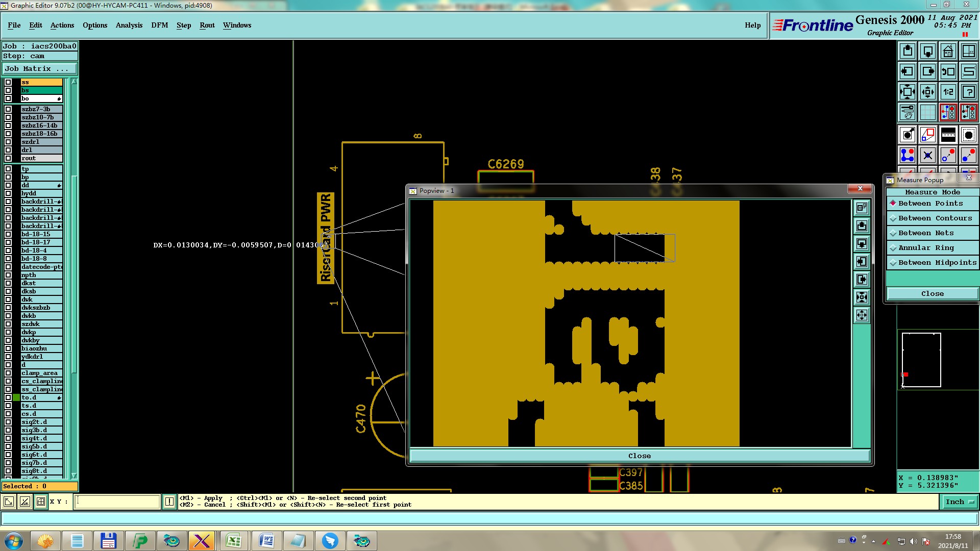Click the white bo layer color bar
Viewport: 980px width, 551px height.
pos(41,98)
